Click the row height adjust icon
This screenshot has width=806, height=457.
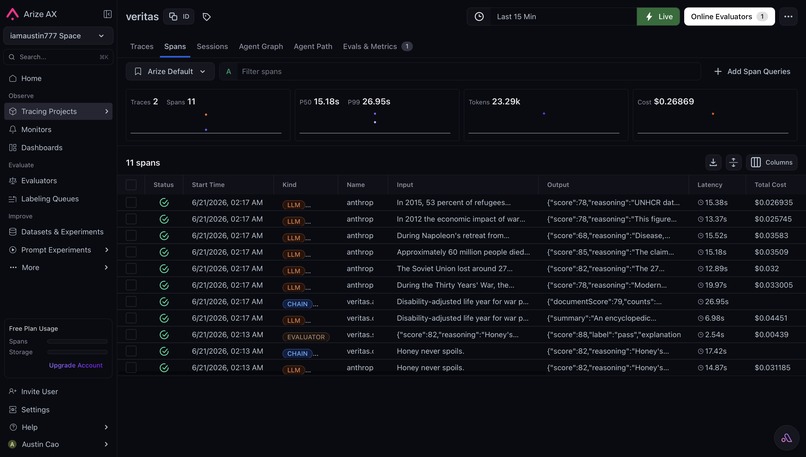coord(734,162)
